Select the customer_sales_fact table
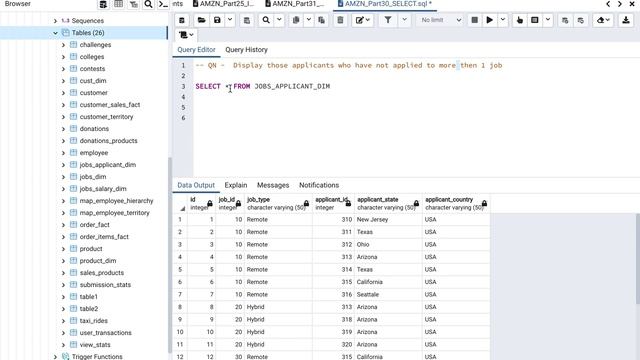Image resolution: width=640 pixels, height=360 pixels. (110, 104)
